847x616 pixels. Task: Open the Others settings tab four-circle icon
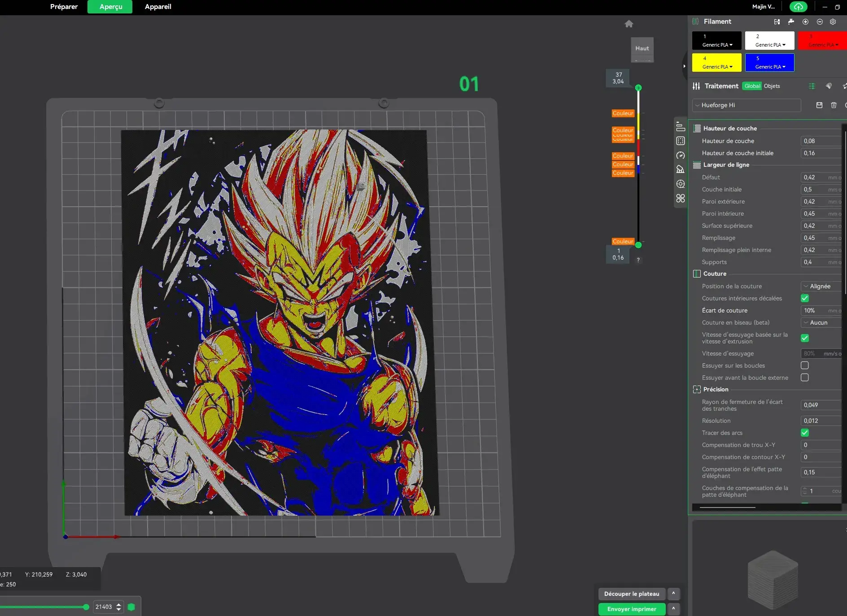(681, 198)
